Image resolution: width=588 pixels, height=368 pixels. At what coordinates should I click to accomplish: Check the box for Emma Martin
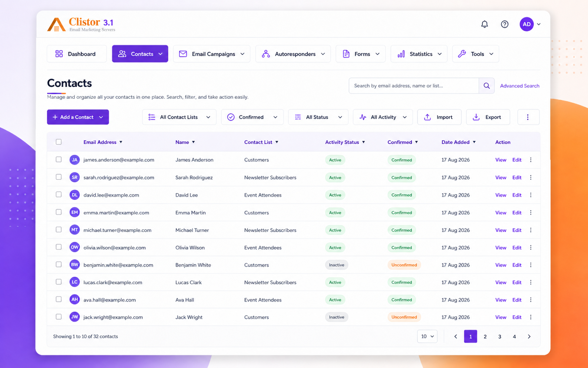[59, 212]
